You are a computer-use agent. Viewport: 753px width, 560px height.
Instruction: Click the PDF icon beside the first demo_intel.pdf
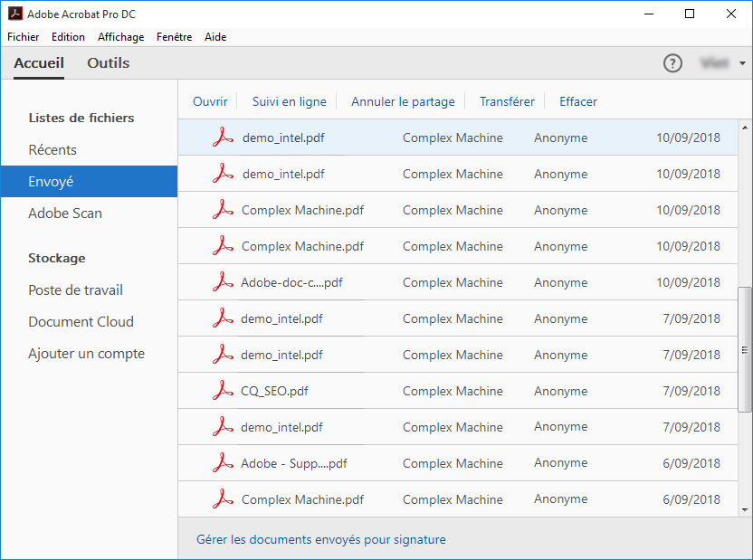[223, 137]
